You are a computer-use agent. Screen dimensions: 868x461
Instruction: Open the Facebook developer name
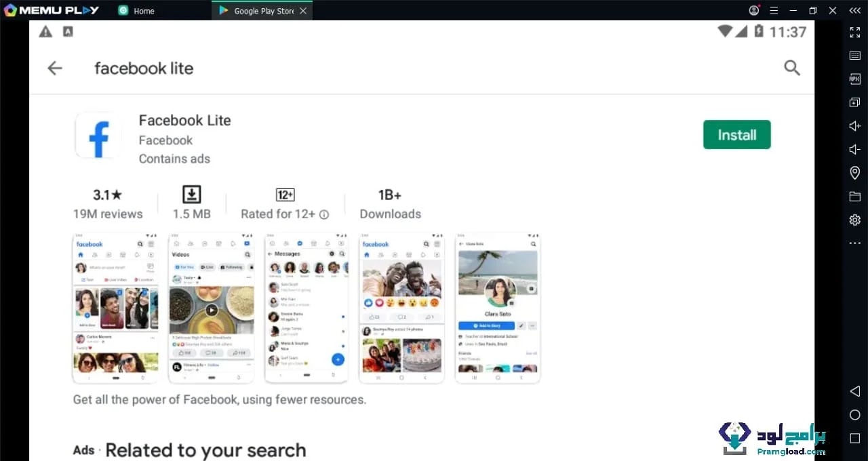pyautogui.click(x=165, y=140)
